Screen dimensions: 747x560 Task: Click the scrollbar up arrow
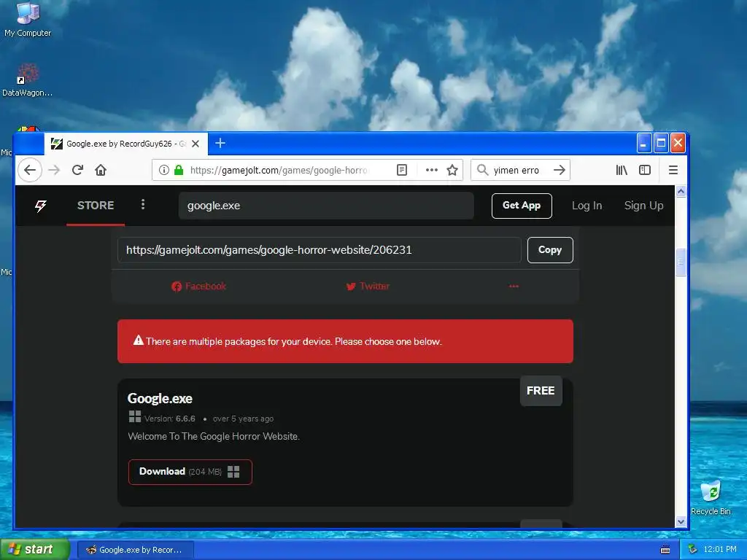pyautogui.click(x=681, y=192)
